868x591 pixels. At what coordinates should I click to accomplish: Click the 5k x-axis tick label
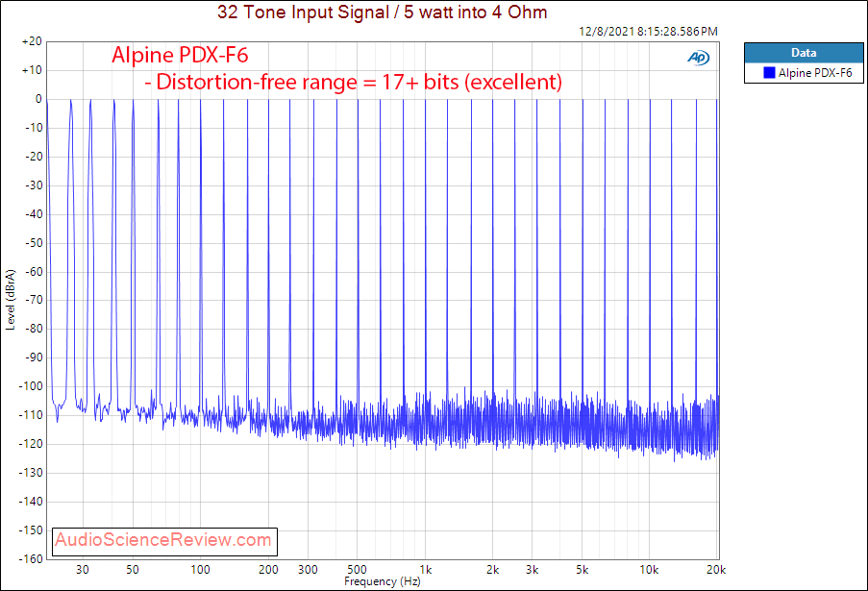(582, 570)
